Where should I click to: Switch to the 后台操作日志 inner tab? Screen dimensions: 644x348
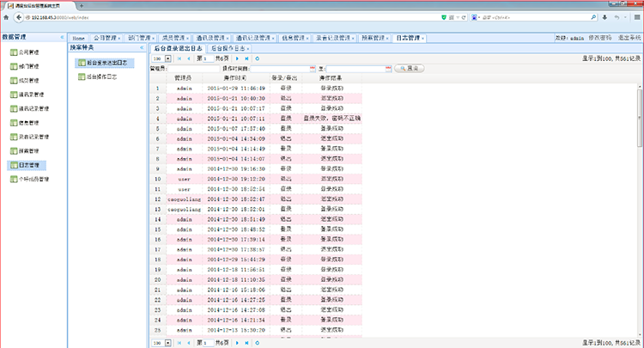pyautogui.click(x=228, y=48)
